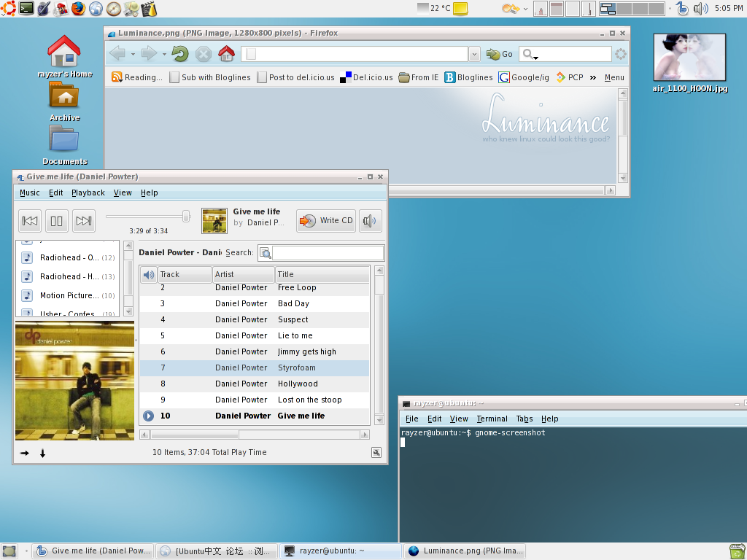747x560 pixels.
Task: Select the Motion Picture... (10) playlist
Action: 68,296
